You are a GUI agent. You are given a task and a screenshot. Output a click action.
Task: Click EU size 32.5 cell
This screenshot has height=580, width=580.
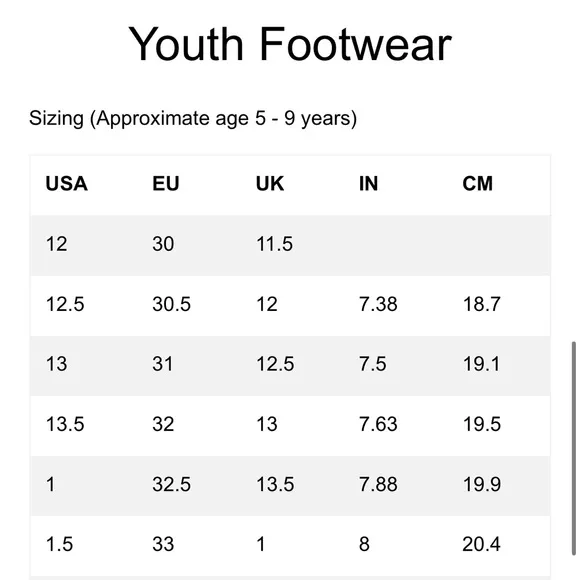coord(172,485)
